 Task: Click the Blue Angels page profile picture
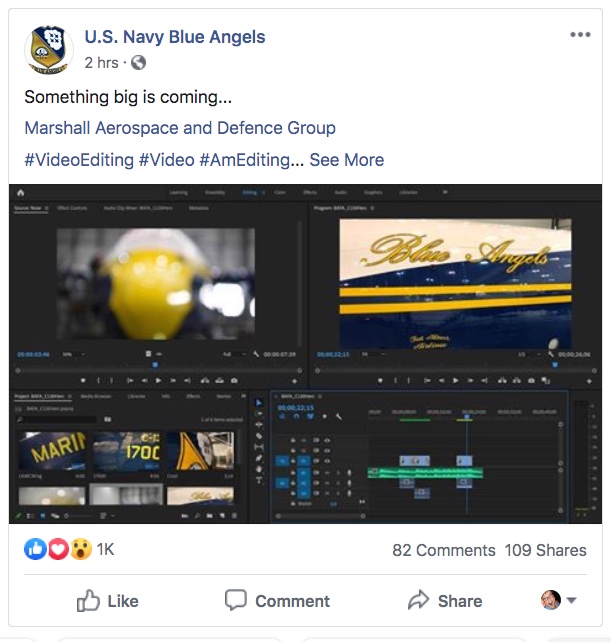[x=47, y=49]
